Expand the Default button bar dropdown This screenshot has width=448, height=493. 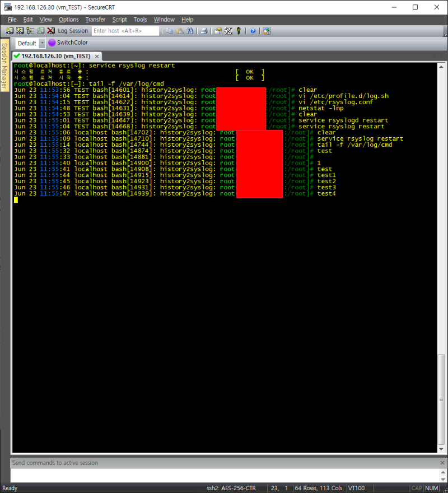[x=42, y=43]
